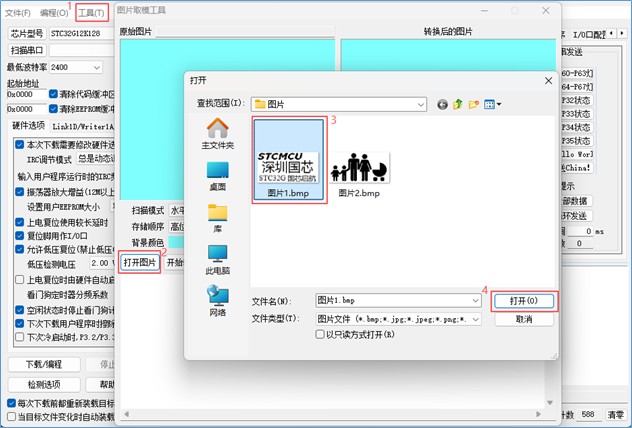Screen dimensions: 632x428
Task: Click the 清零 button
Action: click(615, 414)
